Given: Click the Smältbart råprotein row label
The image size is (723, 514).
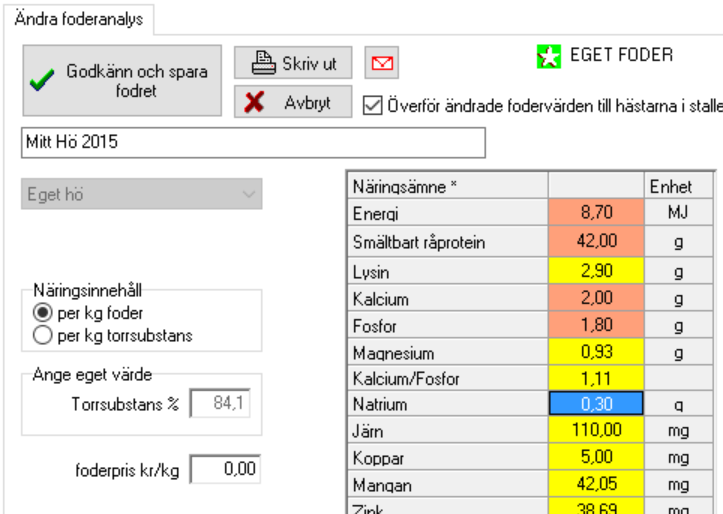Looking at the screenshot, I should point(448,242).
